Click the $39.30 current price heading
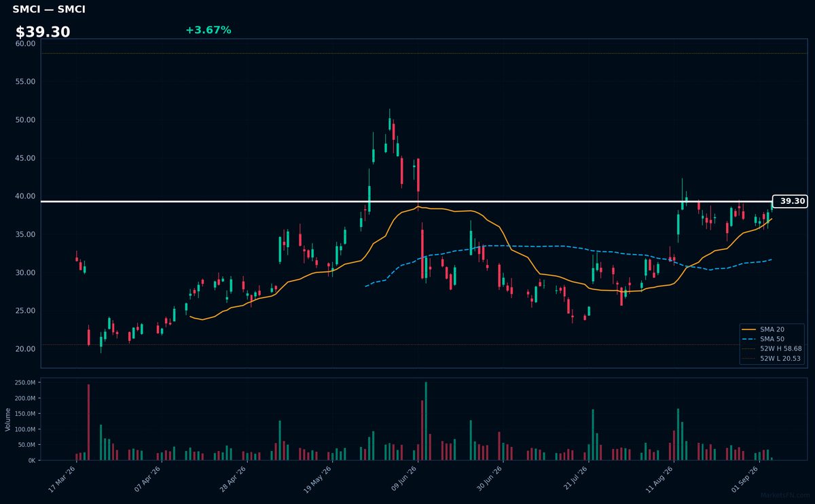 43,32
